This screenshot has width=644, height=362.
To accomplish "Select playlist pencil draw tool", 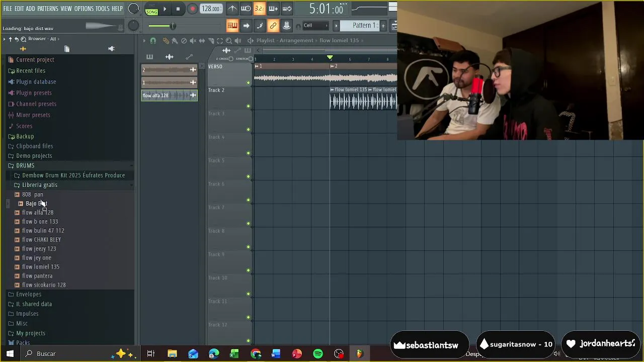I will (x=166, y=40).
